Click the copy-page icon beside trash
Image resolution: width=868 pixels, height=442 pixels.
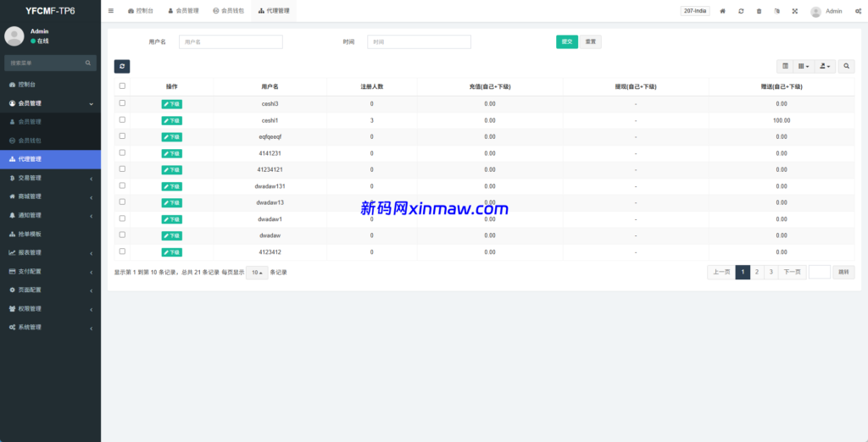[x=776, y=11]
